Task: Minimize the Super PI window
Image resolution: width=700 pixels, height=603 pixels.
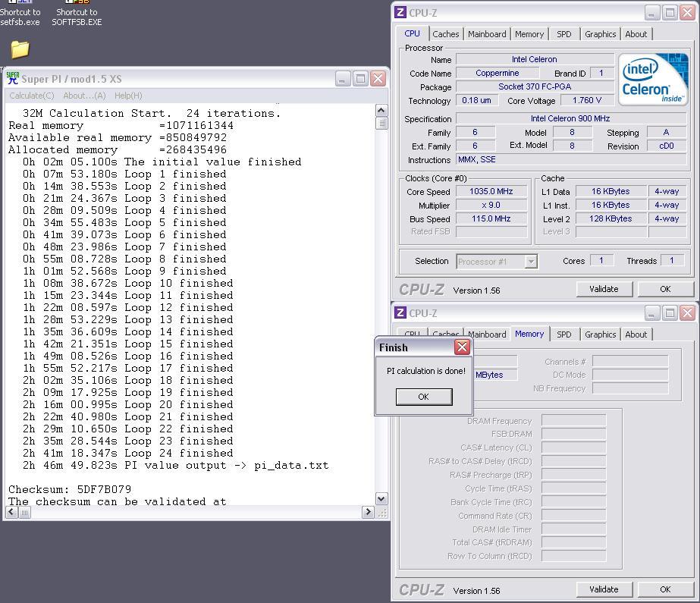Action: (x=343, y=79)
